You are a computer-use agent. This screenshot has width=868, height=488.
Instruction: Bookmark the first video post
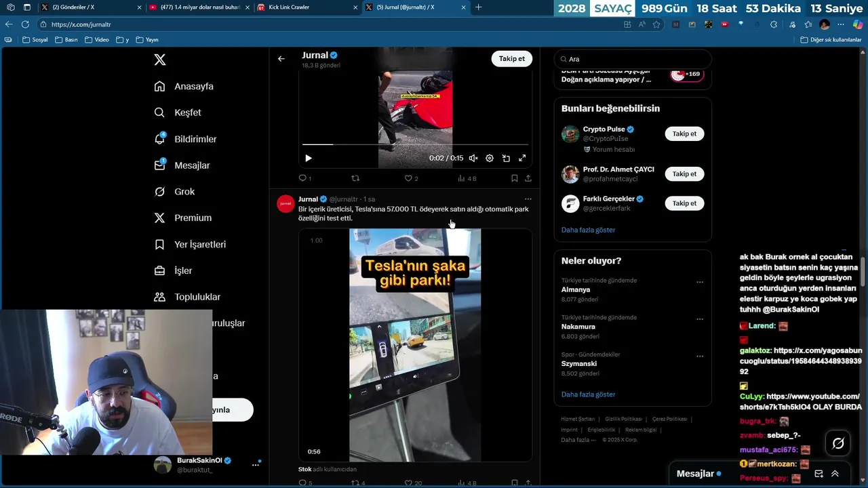pyautogui.click(x=514, y=178)
